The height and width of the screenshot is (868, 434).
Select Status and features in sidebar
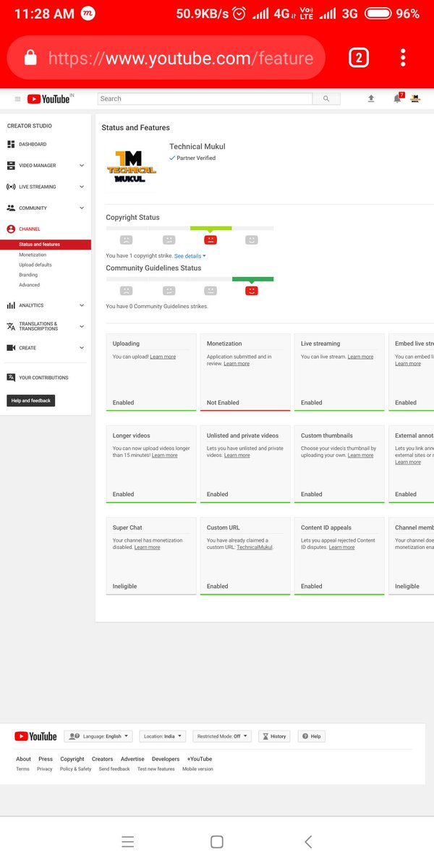tap(46, 244)
